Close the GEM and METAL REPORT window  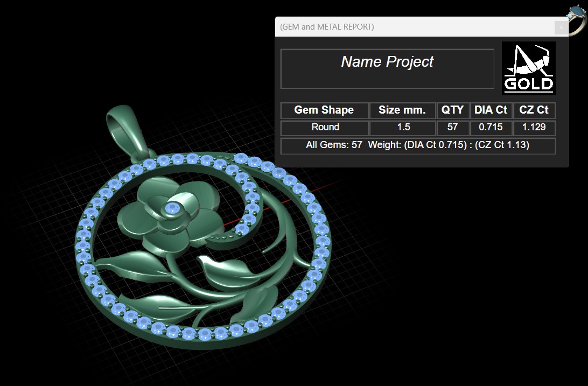coord(561,27)
